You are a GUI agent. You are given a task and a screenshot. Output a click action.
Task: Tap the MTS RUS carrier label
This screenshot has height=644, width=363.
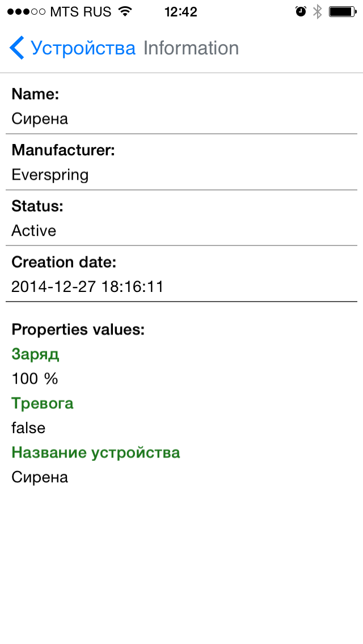[x=80, y=11]
